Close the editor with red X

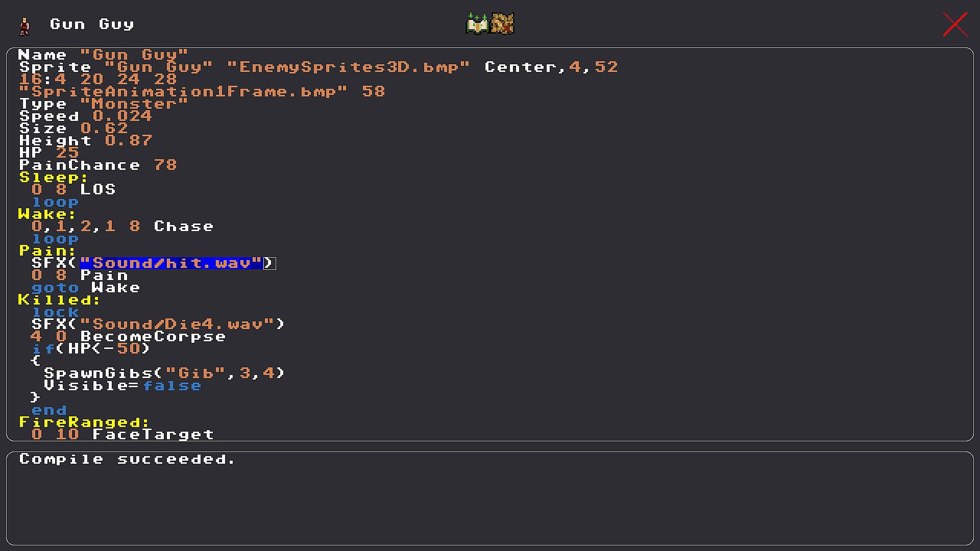(x=955, y=24)
